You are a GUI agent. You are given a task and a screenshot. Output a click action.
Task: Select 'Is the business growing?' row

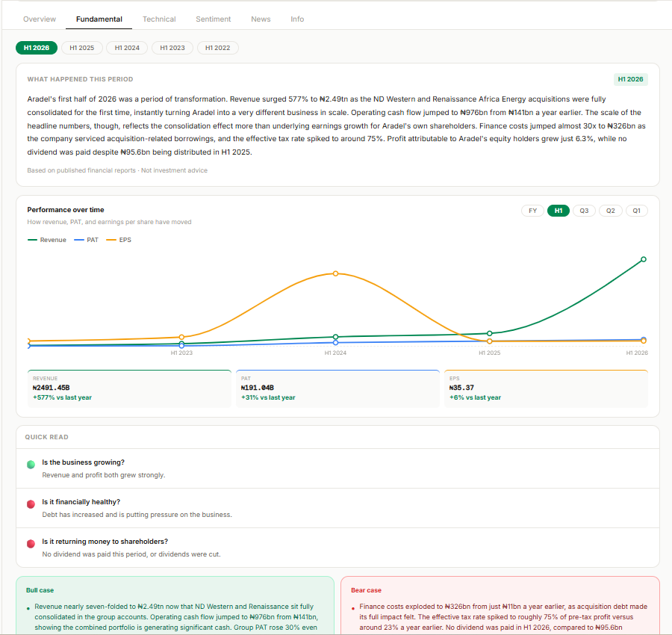tap(337, 468)
